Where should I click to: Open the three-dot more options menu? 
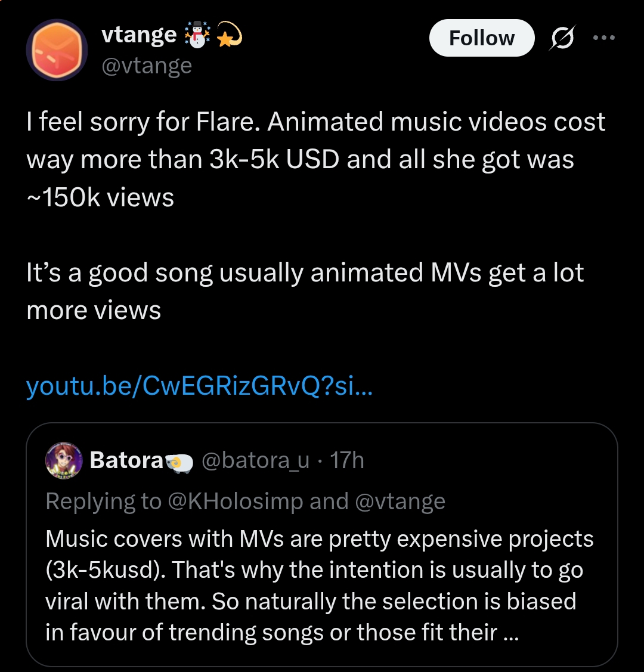(603, 37)
